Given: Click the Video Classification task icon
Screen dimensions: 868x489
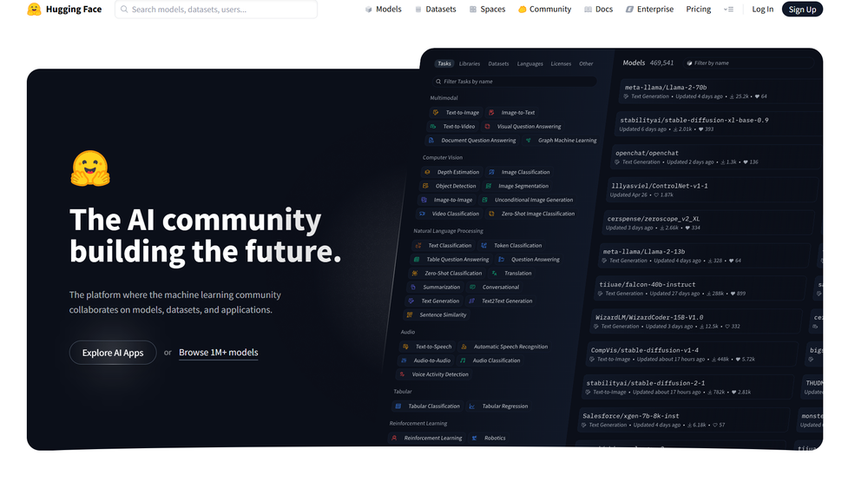Looking at the screenshot, I should pyautogui.click(x=423, y=214).
